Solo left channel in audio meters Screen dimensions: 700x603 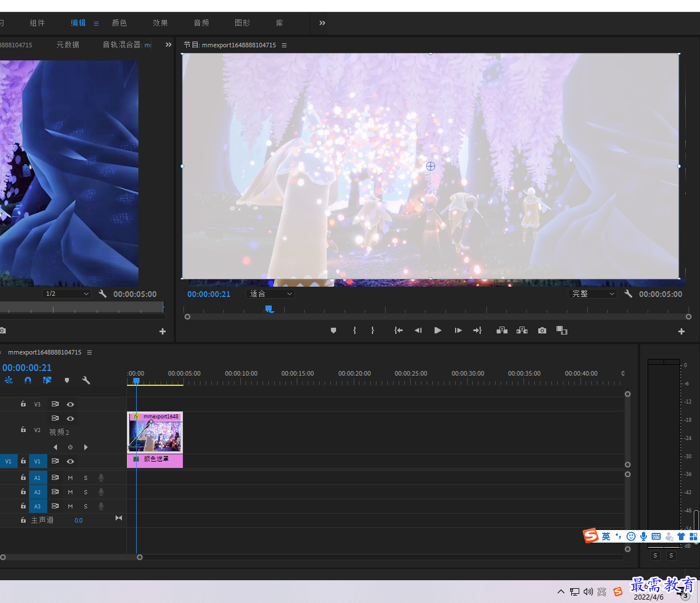coord(655,556)
